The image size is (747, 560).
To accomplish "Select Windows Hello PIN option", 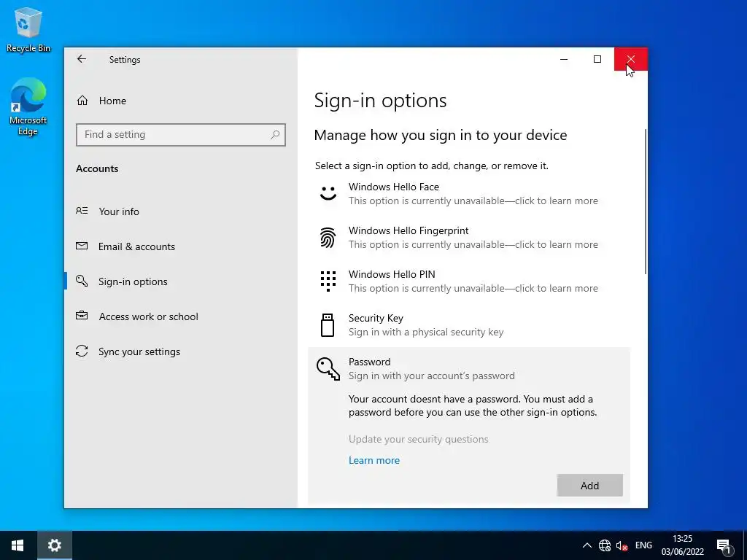I will 469,281.
